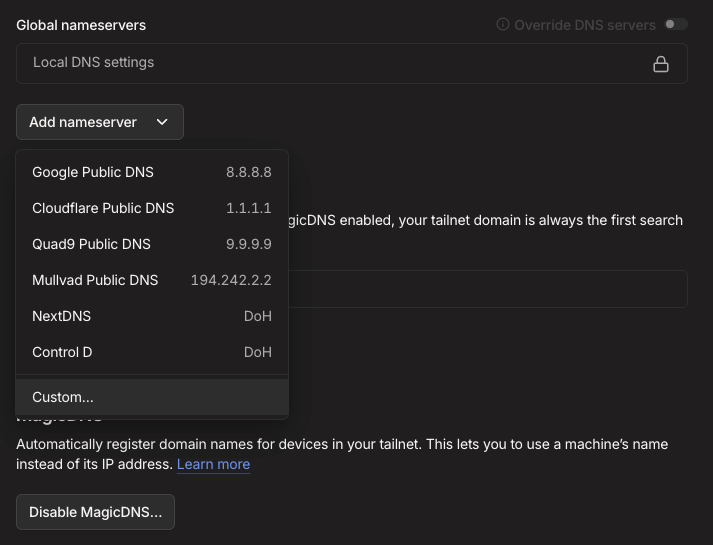Viewport: 713px width, 545px height.
Task: Pick Quad9 Public DNS option
Action: (92, 244)
